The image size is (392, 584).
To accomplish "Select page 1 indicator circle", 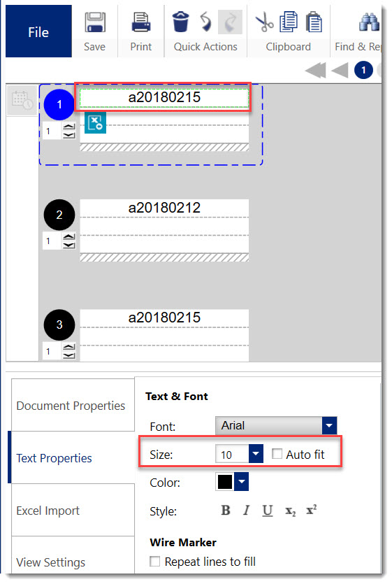I will coord(363,70).
